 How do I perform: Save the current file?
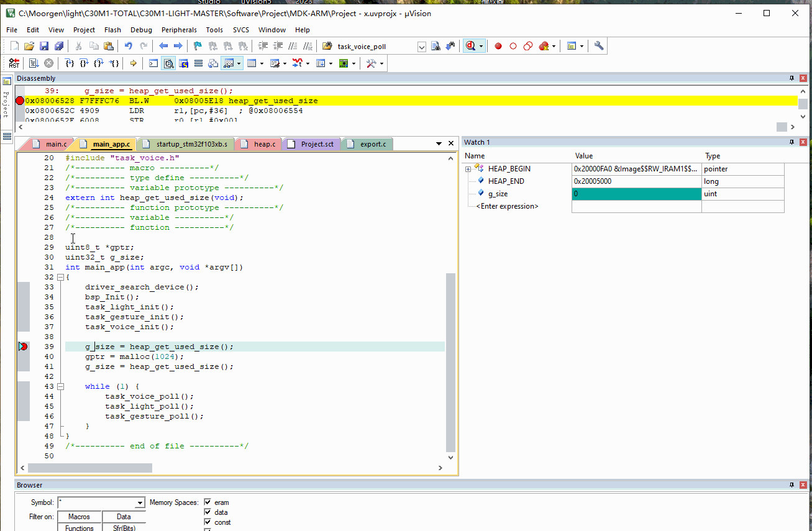(44, 46)
